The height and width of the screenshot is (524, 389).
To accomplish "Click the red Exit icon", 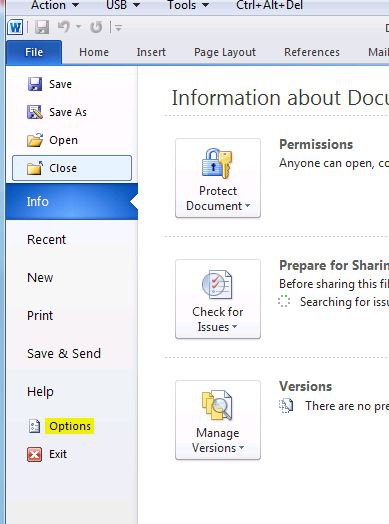I will point(35,454).
